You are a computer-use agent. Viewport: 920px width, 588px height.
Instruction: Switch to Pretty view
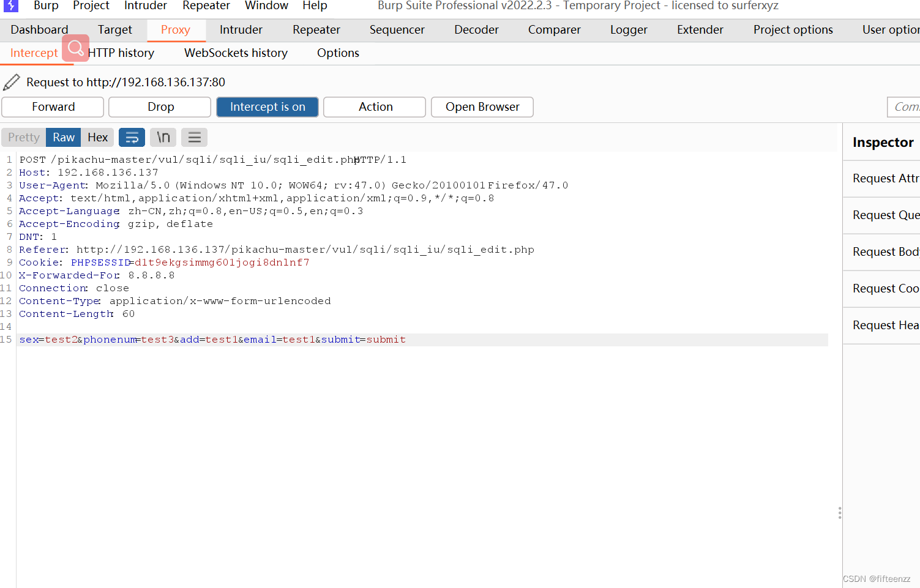[x=24, y=138]
